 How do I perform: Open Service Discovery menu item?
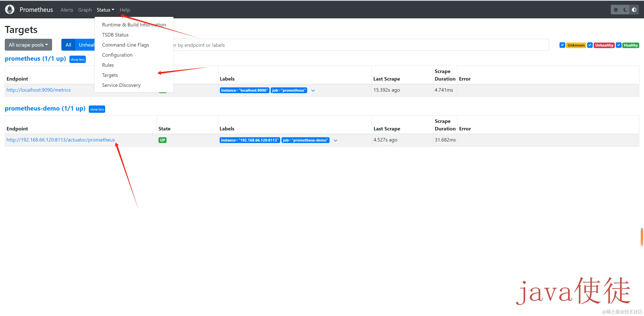tap(134, 85)
